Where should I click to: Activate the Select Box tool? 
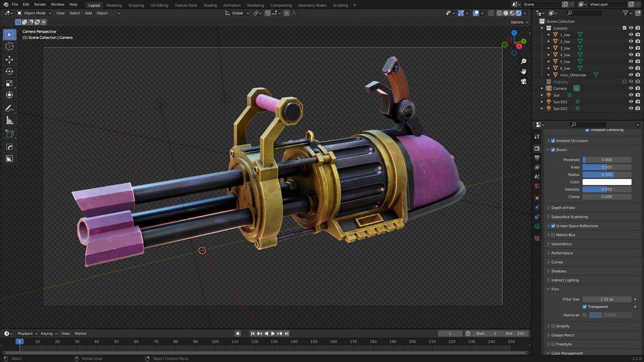(10, 35)
